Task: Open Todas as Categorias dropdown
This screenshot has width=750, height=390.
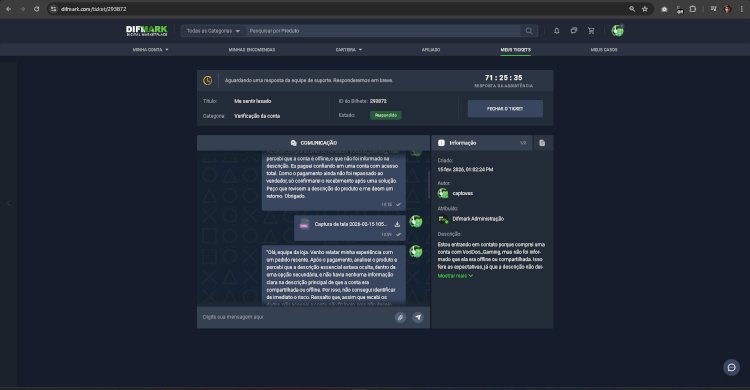Action: coord(213,31)
